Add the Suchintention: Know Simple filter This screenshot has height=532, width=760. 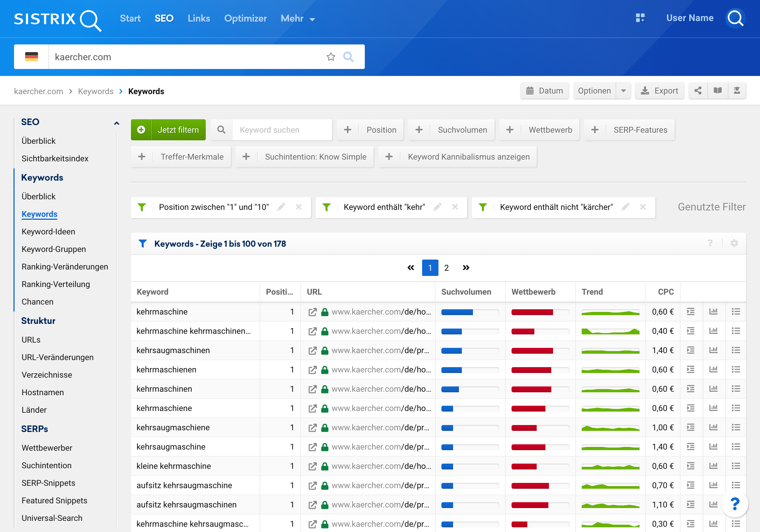coord(305,157)
